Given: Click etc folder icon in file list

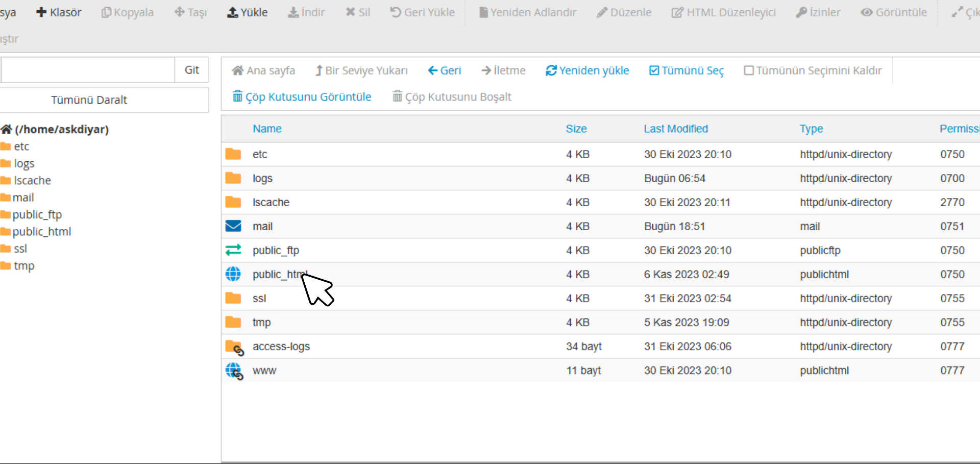Looking at the screenshot, I should click(x=233, y=154).
